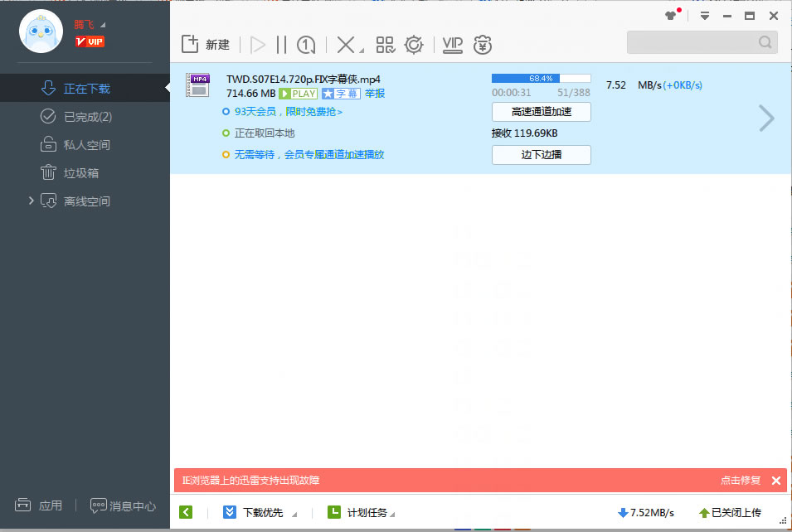
Task: Click the search input field
Action: tap(692, 42)
